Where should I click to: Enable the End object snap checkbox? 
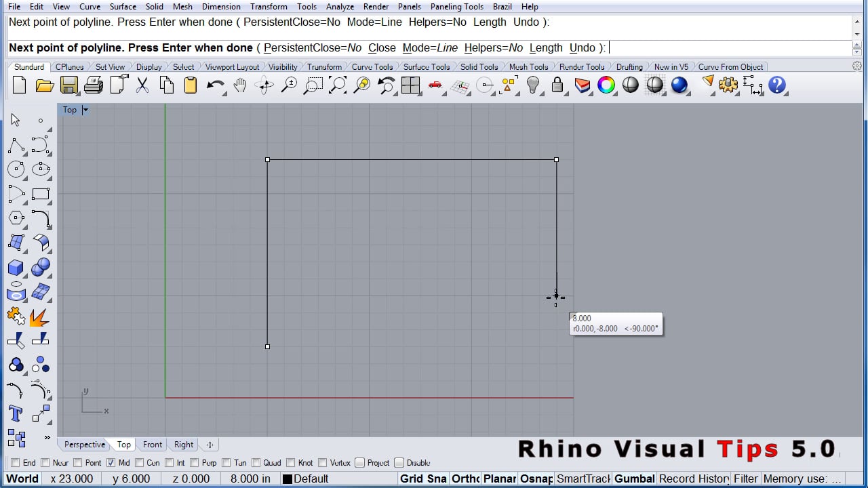tap(15, 463)
